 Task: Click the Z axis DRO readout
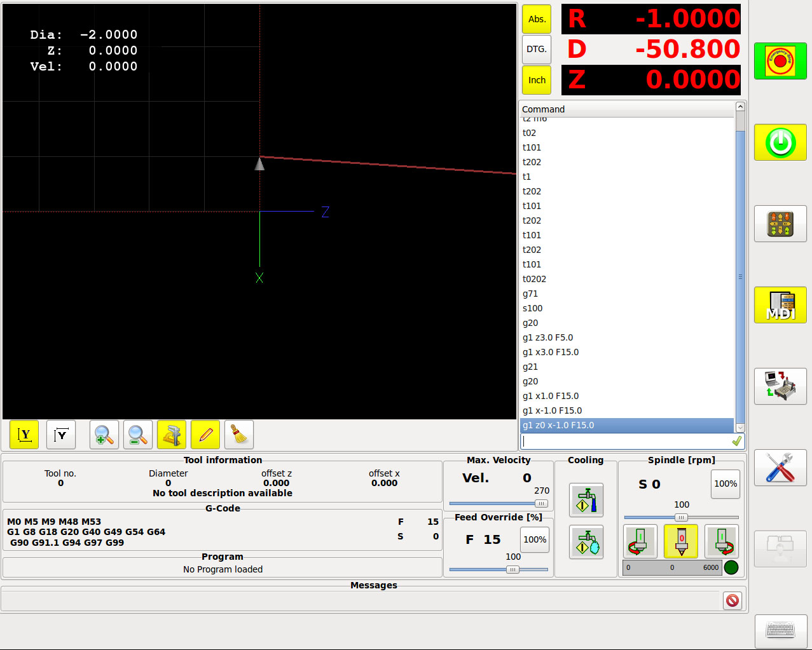pyautogui.click(x=651, y=80)
